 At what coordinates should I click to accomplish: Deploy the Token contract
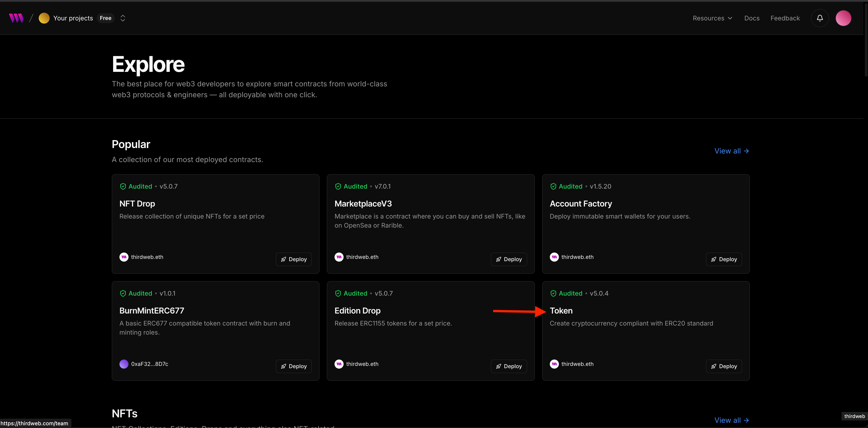(724, 366)
